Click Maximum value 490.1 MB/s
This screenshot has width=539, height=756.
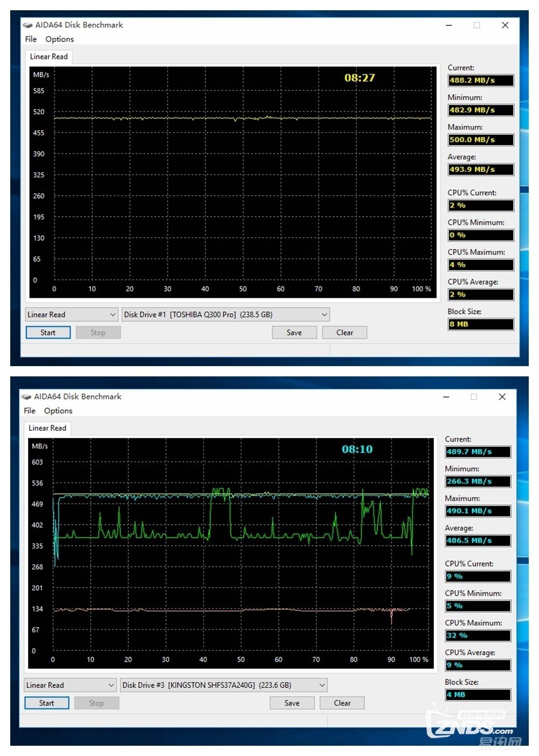tap(478, 511)
